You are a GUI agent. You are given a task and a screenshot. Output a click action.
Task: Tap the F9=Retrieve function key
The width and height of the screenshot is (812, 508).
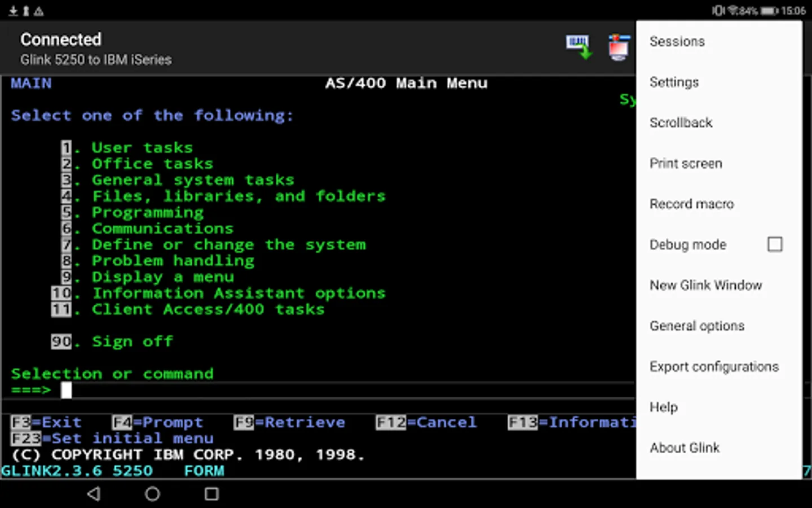(289, 422)
